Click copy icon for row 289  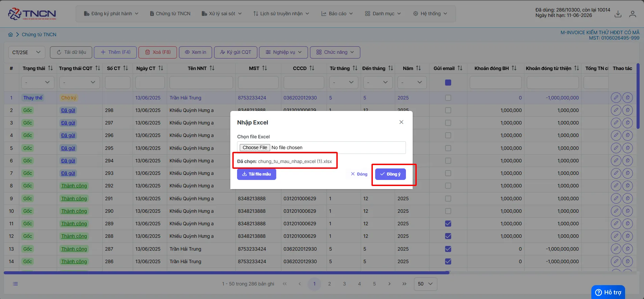point(627,224)
